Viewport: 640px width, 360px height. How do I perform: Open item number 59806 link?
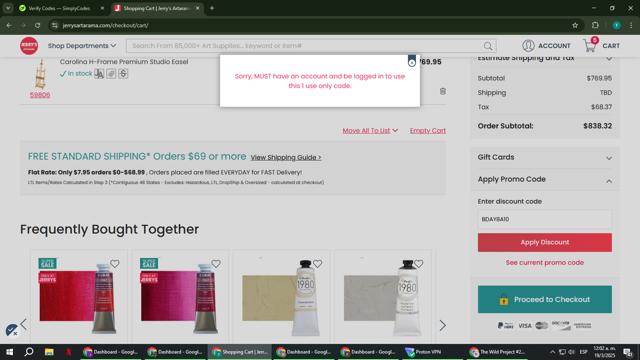point(40,95)
